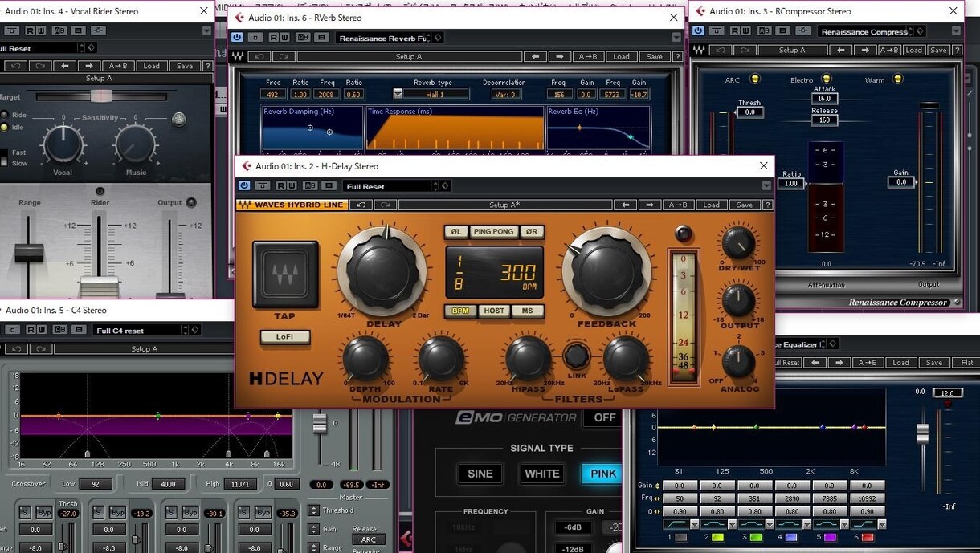Screen dimensions: 980x553
Task: Open the Renaissance Compressor preset dropdown
Action: pyautogui.click(x=866, y=31)
